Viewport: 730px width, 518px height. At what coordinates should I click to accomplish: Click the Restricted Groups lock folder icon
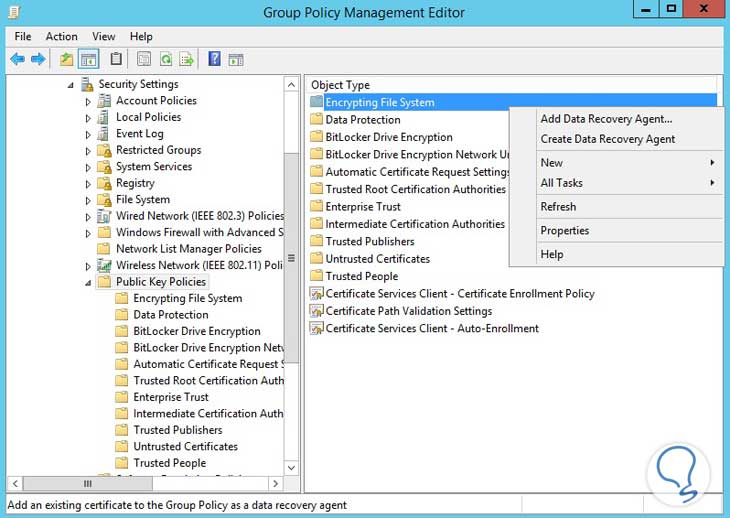tap(104, 150)
